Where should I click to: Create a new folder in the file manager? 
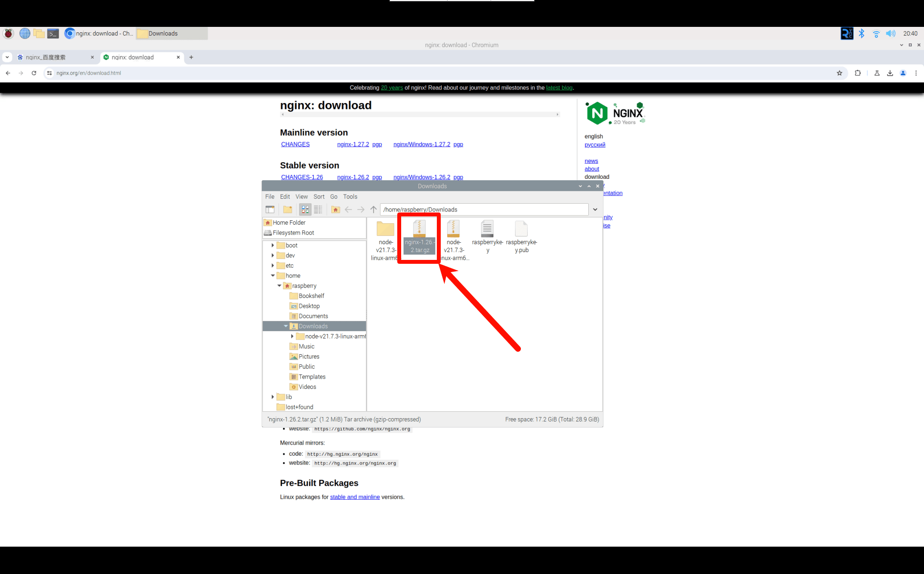coord(288,209)
